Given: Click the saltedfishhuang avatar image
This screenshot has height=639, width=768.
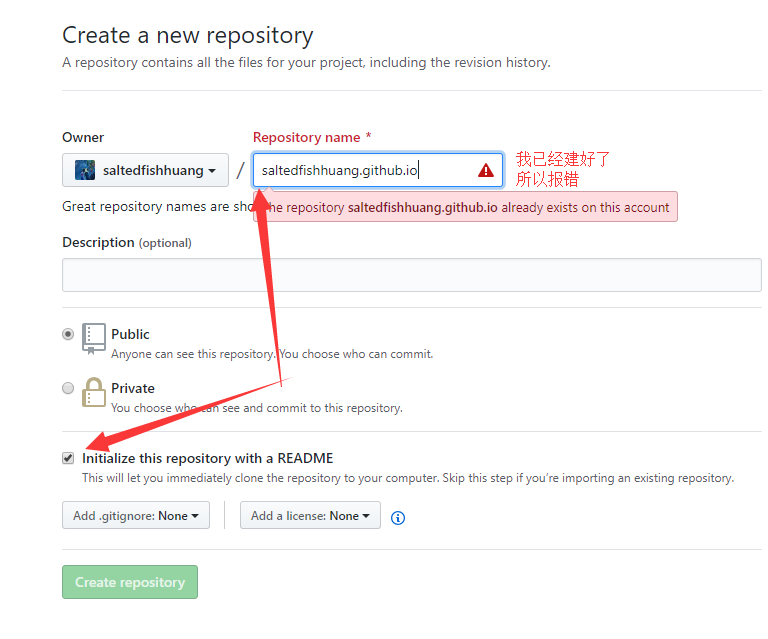Looking at the screenshot, I should [85, 170].
